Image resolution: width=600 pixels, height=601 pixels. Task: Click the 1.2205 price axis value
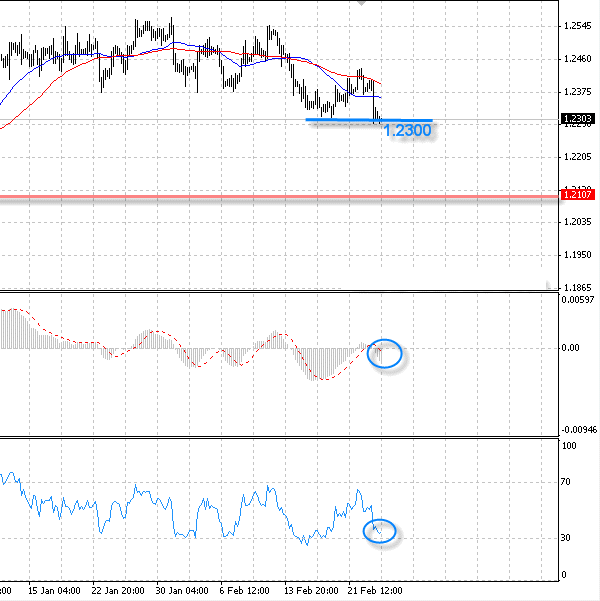tap(578, 157)
